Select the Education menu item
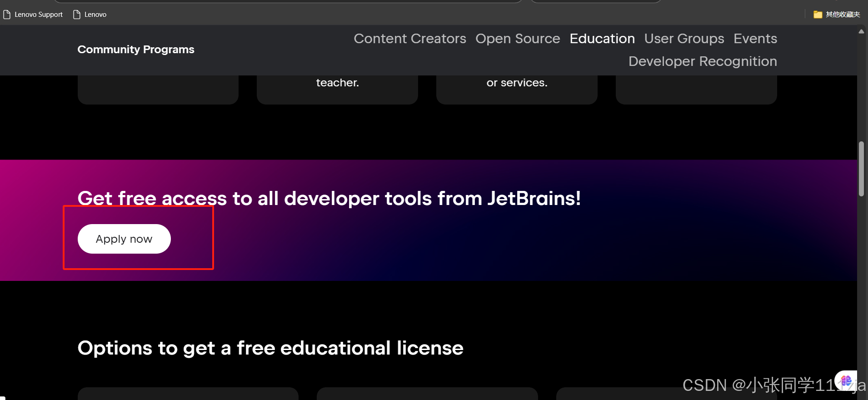 point(602,39)
